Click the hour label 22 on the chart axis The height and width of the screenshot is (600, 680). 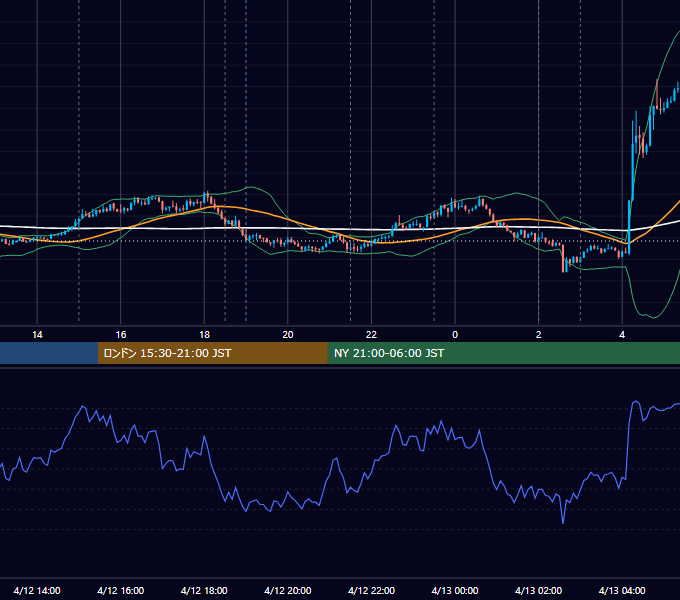[x=371, y=335]
